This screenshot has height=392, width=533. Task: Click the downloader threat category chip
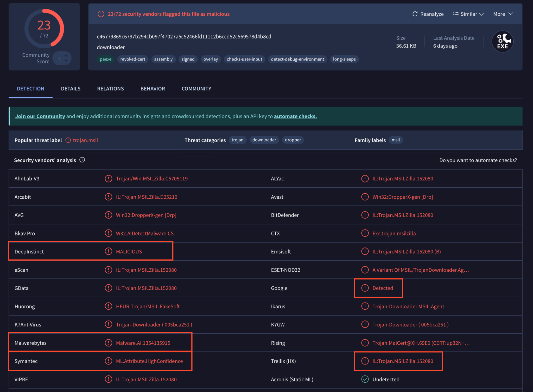pos(264,140)
